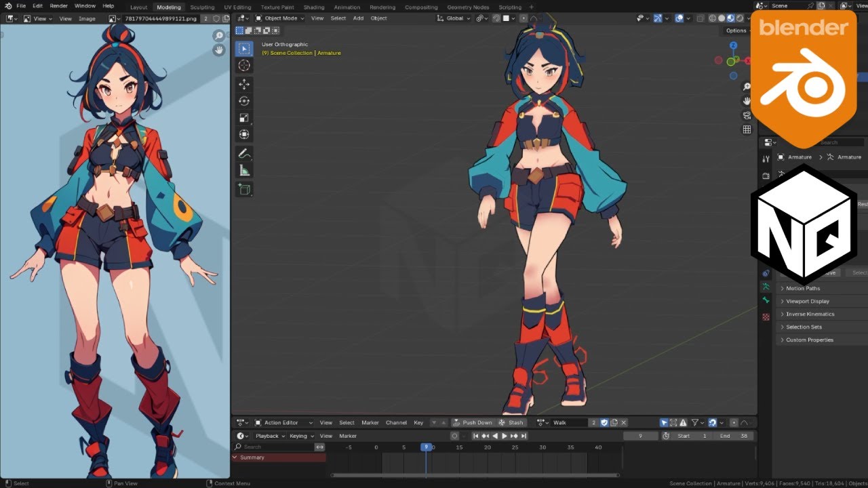Image resolution: width=868 pixels, height=488 pixels.
Task: Click the timeline playhead at frame 9
Action: coord(426,447)
